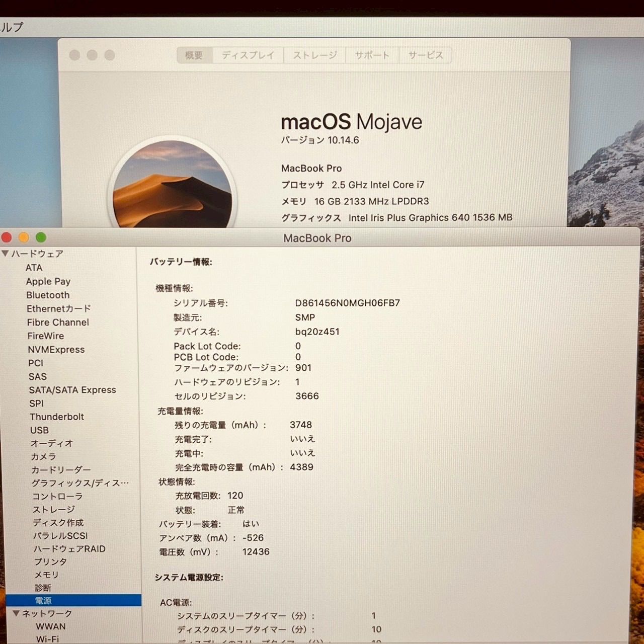Open the Thunderbolt hardware section

pos(56,417)
